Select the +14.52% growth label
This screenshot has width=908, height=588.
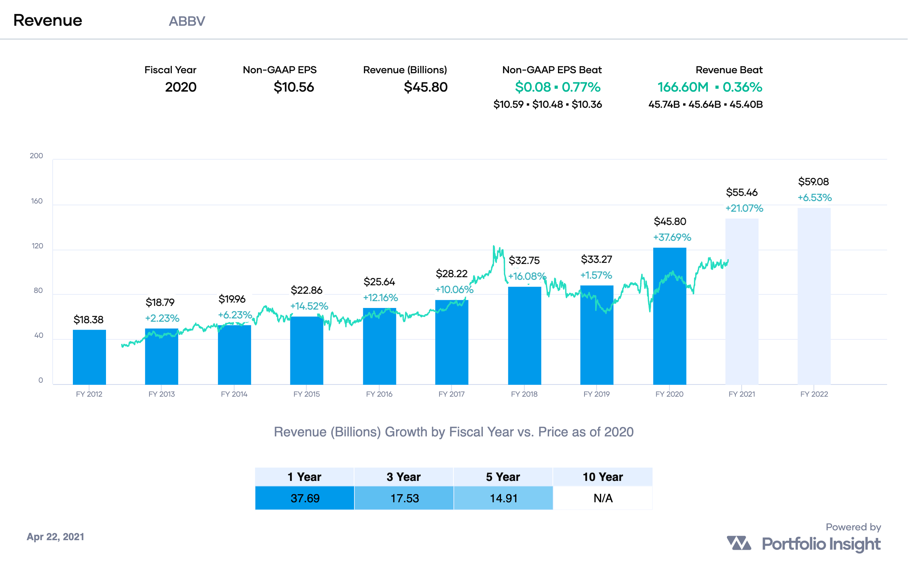pyautogui.click(x=309, y=306)
